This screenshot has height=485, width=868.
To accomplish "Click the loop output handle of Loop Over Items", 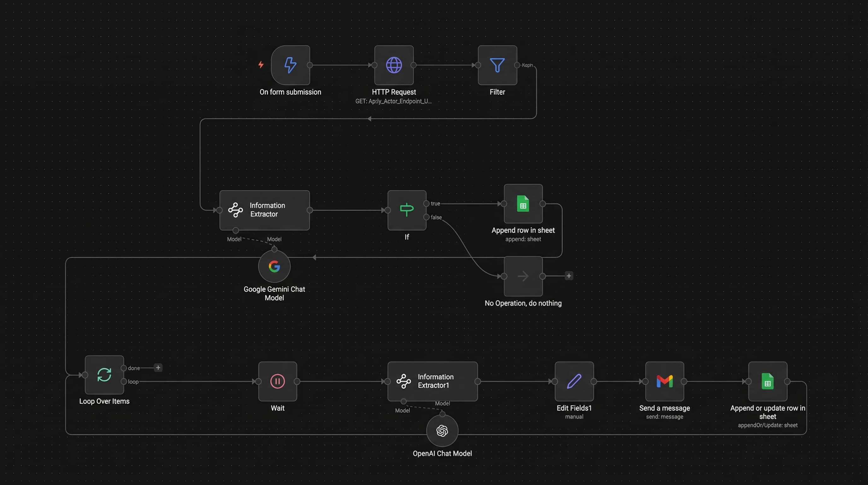I will (x=124, y=381).
